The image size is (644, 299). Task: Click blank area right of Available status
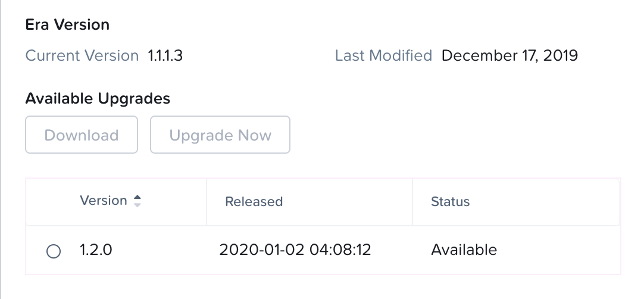(x=558, y=250)
